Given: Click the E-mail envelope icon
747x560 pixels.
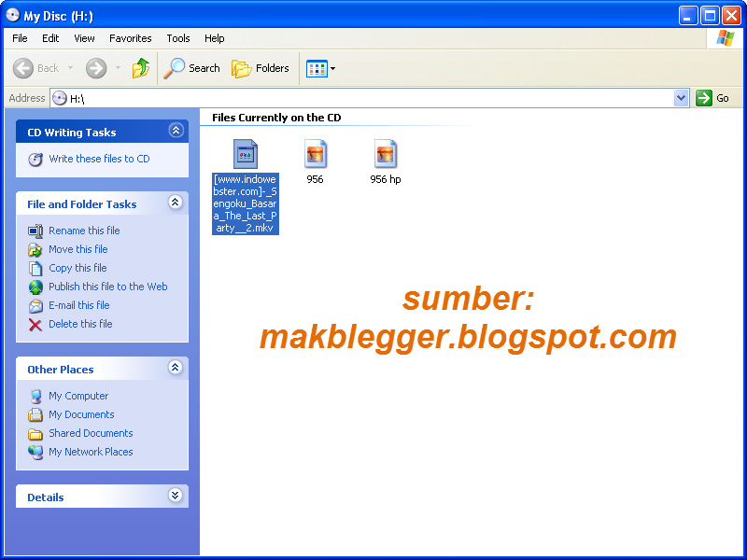Looking at the screenshot, I should point(35,306).
